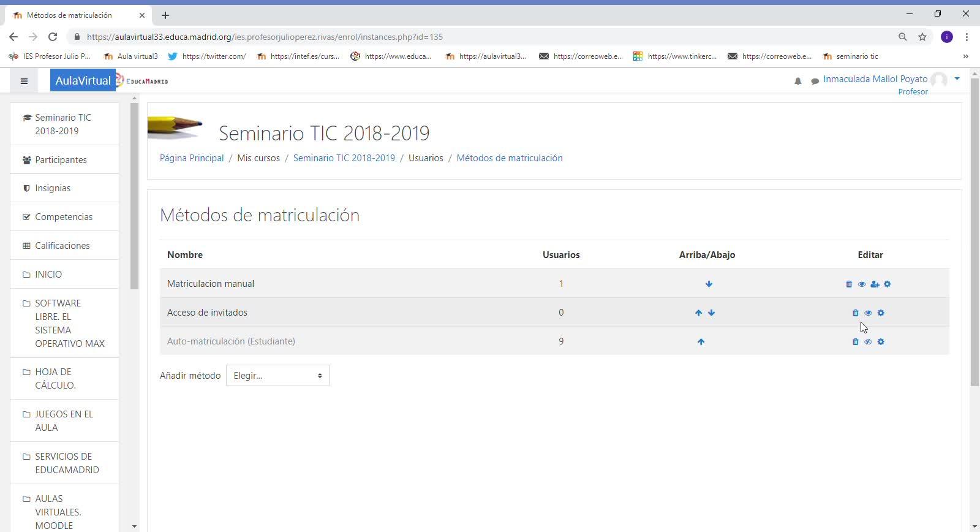
Task: Hide the Matriculacion manual method
Action: click(862, 284)
